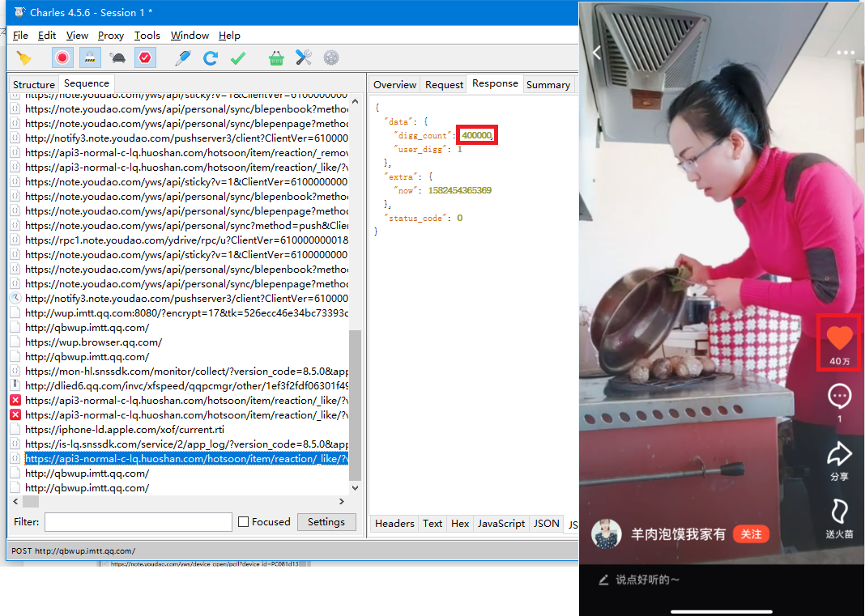Screen dimensions: 865x616
Task: Click the Compose pen icon
Action: [182, 58]
